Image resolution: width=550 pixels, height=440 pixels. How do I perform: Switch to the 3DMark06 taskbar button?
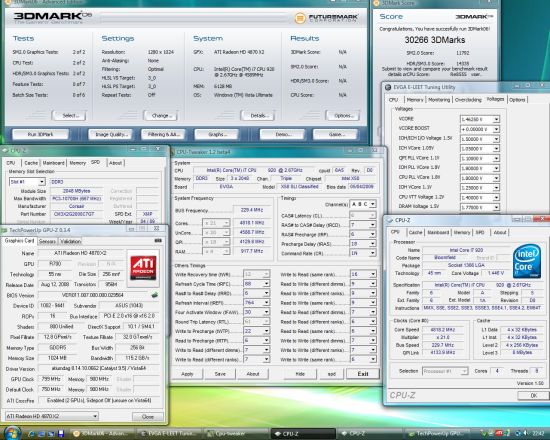[x=102, y=434]
